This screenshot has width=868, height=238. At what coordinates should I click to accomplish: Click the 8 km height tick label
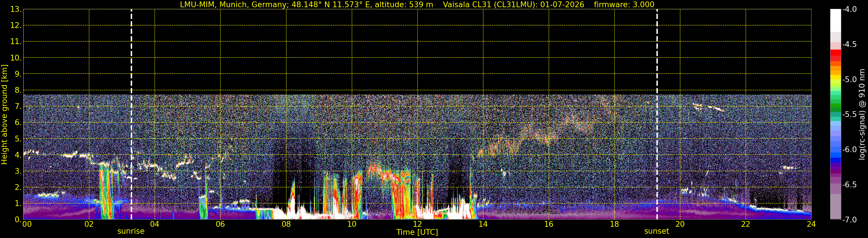18,90
